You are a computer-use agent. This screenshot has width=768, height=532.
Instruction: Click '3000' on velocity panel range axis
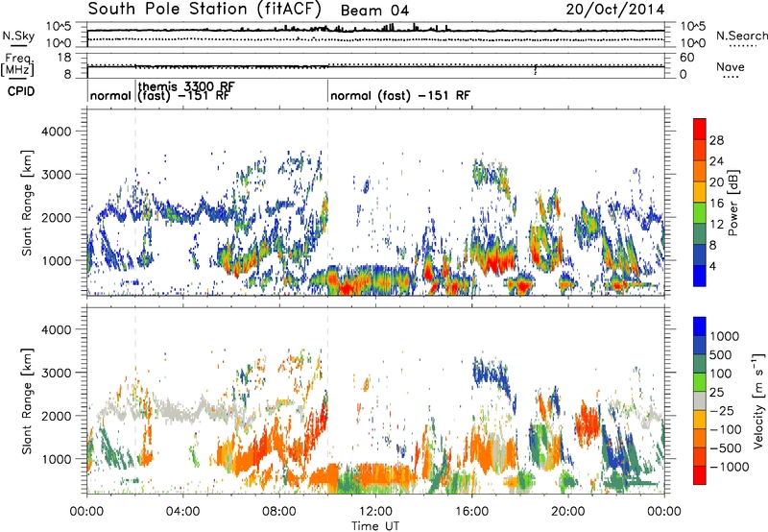tap(56, 373)
